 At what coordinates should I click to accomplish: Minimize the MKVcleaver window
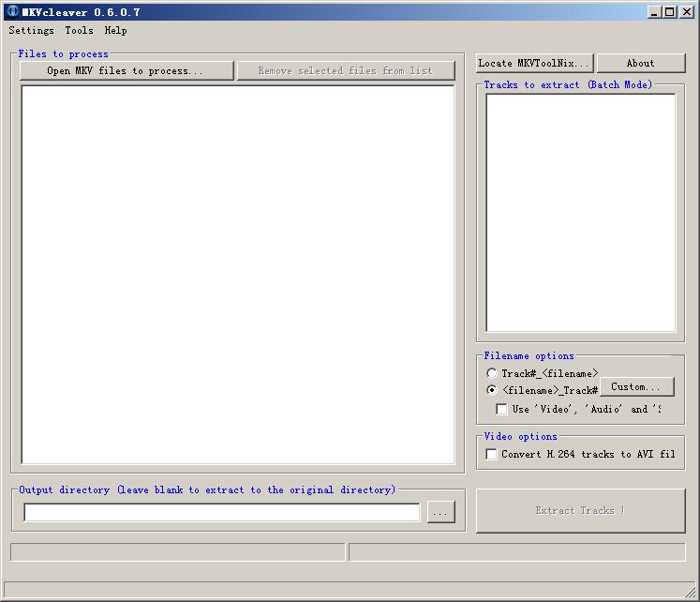pyautogui.click(x=654, y=12)
